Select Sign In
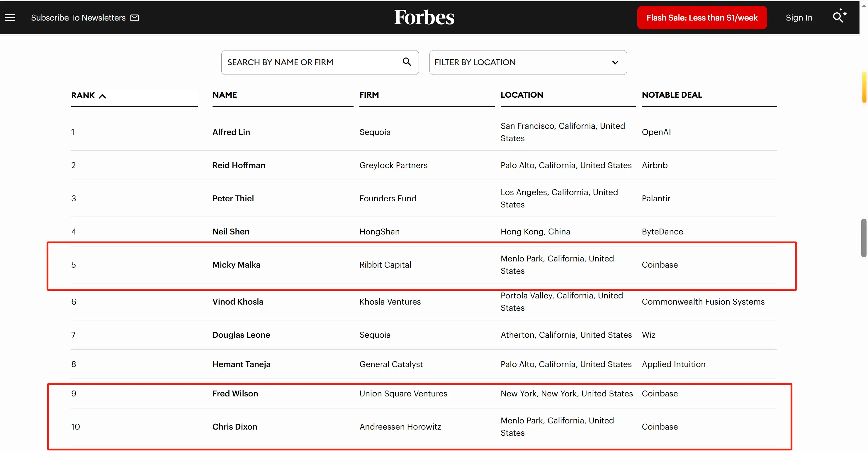This screenshot has width=868, height=451. (799, 18)
